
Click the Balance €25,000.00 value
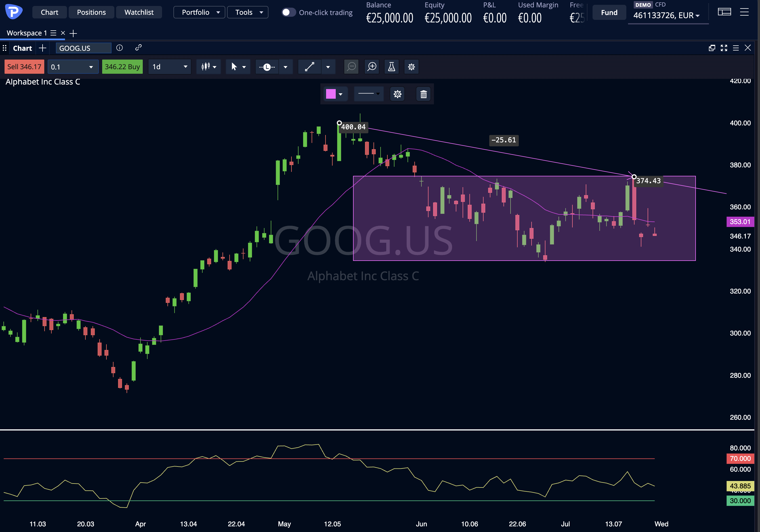390,18
